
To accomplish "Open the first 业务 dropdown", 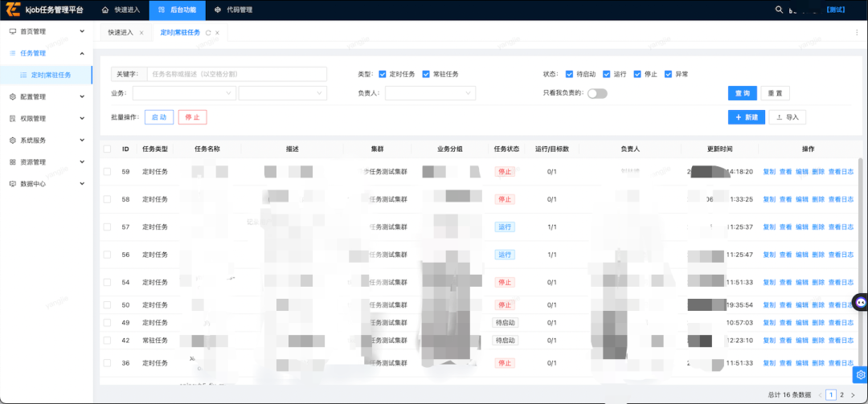I will [x=184, y=93].
